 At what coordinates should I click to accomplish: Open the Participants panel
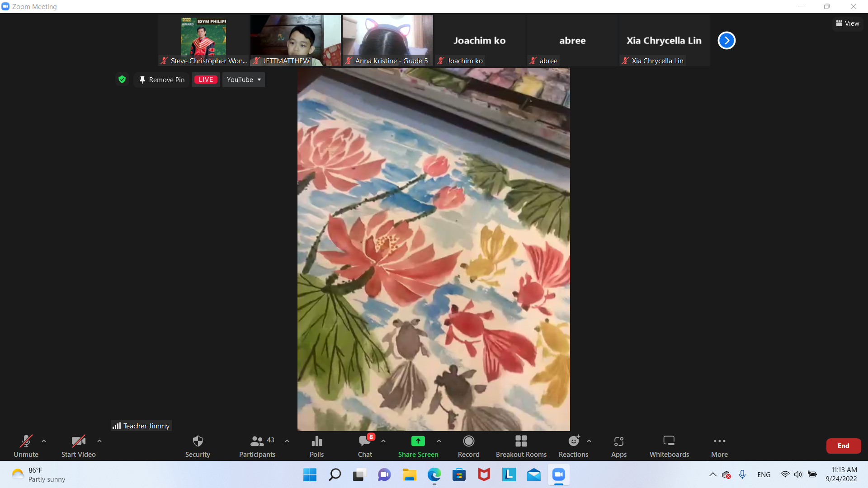pyautogui.click(x=257, y=446)
